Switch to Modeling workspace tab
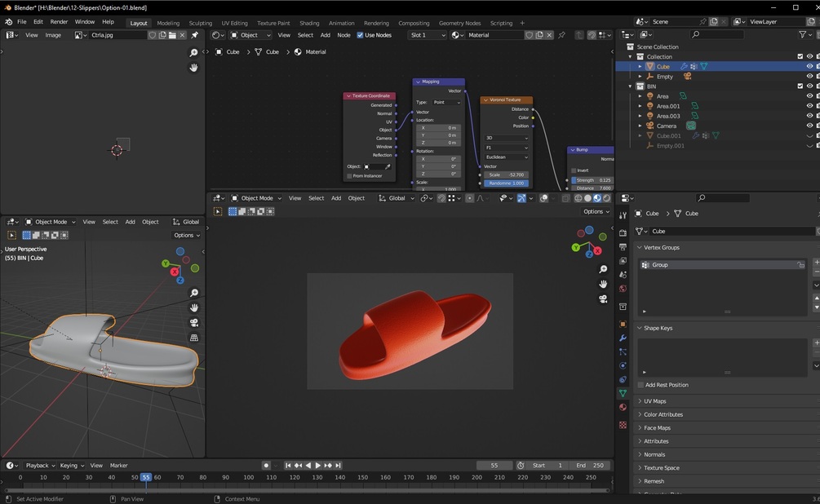Image resolution: width=820 pixels, height=504 pixels. pos(168,23)
